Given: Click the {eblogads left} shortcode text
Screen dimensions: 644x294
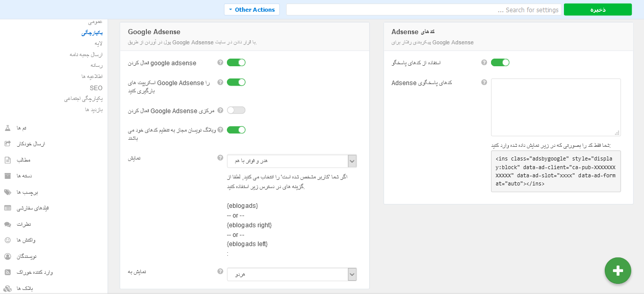Looking at the screenshot, I should point(247,244).
